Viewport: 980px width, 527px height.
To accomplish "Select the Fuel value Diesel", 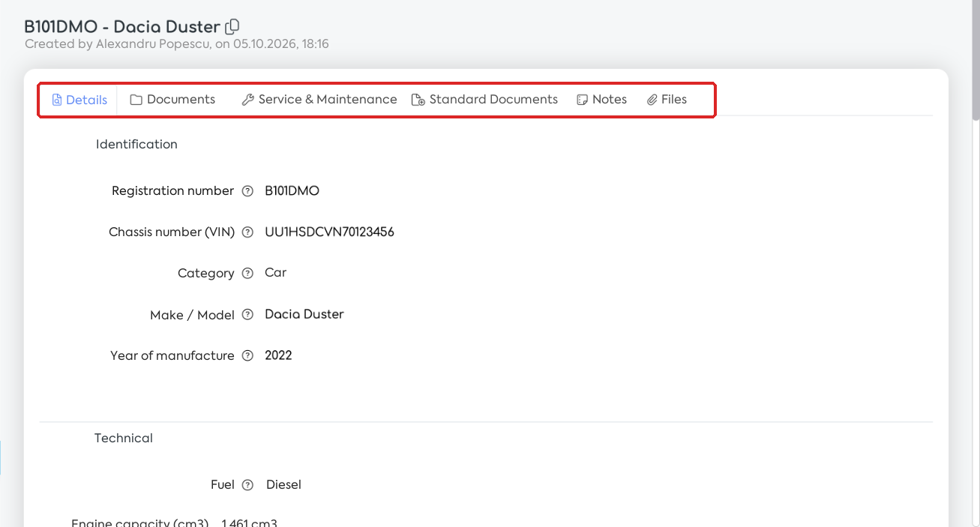I will pos(283,485).
